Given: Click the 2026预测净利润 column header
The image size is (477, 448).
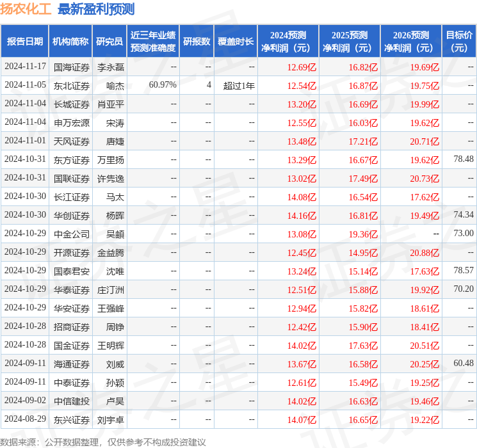Looking at the screenshot, I should pos(411,42).
